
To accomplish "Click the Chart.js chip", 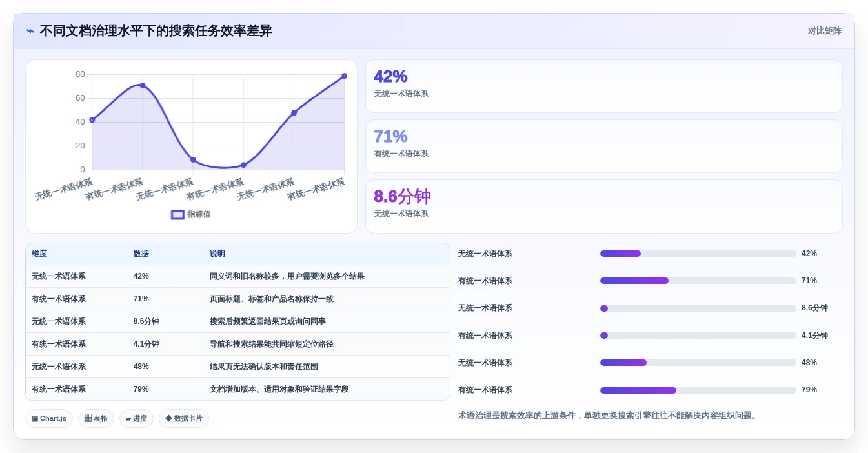I will click(x=49, y=418).
